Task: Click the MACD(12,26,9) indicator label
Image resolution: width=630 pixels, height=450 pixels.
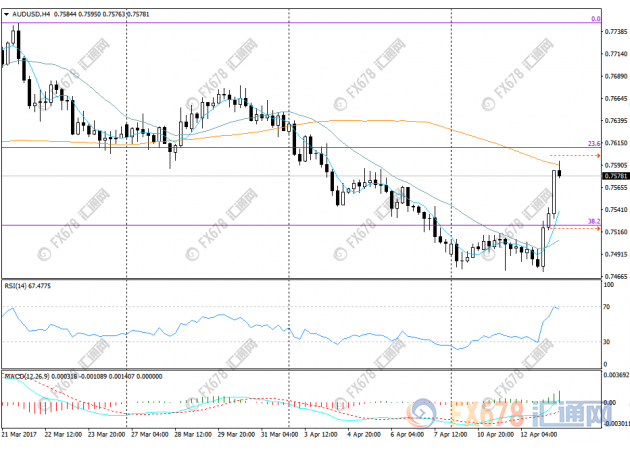Action: tap(28, 376)
